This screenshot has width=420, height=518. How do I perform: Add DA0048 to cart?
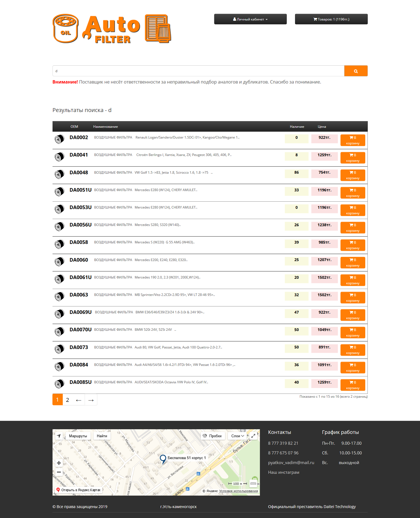[353, 175]
